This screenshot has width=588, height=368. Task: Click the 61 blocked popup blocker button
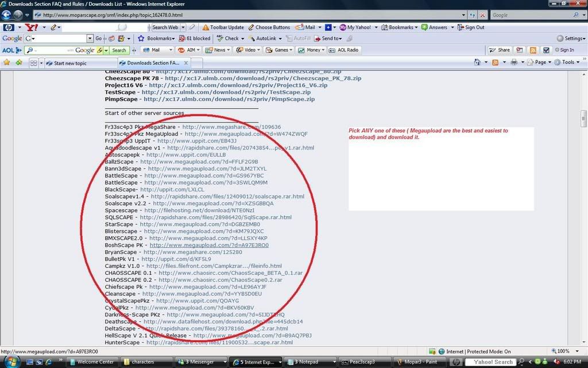[x=195, y=39]
